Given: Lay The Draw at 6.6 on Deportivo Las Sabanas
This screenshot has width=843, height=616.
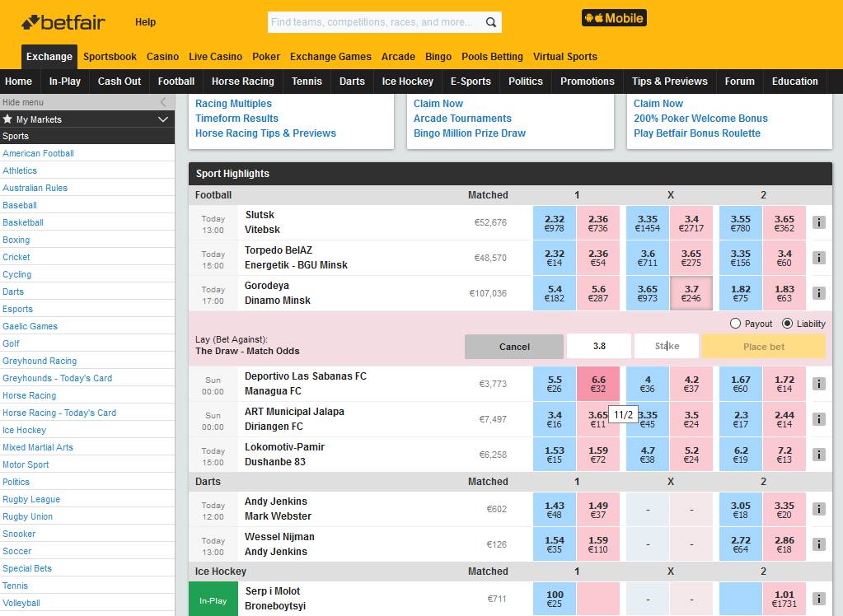Looking at the screenshot, I should pyautogui.click(x=599, y=384).
